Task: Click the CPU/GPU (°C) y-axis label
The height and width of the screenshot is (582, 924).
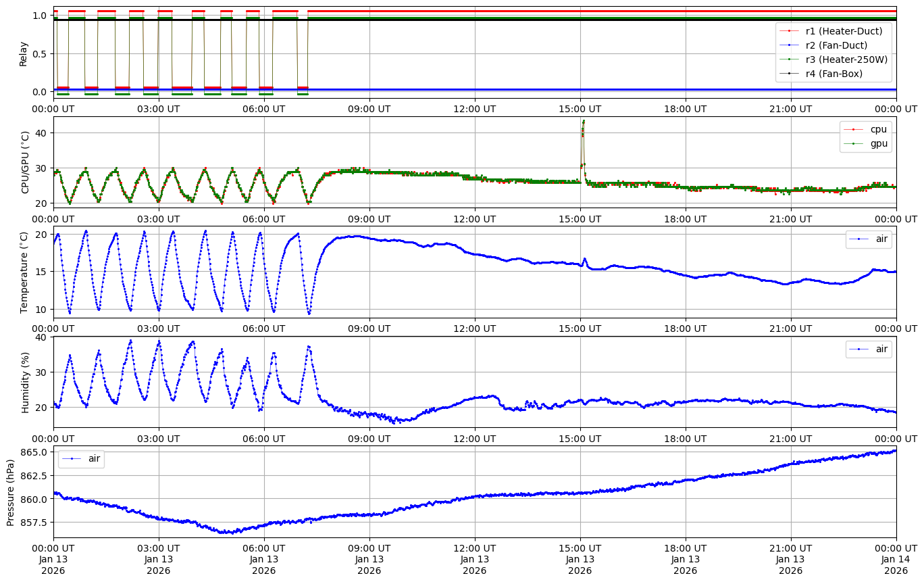Action: click(26, 162)
